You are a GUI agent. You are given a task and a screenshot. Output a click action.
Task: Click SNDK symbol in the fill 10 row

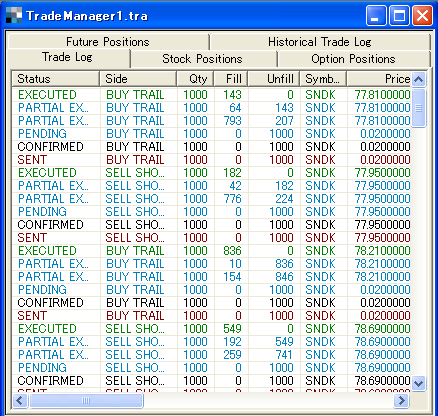point(320,264)
